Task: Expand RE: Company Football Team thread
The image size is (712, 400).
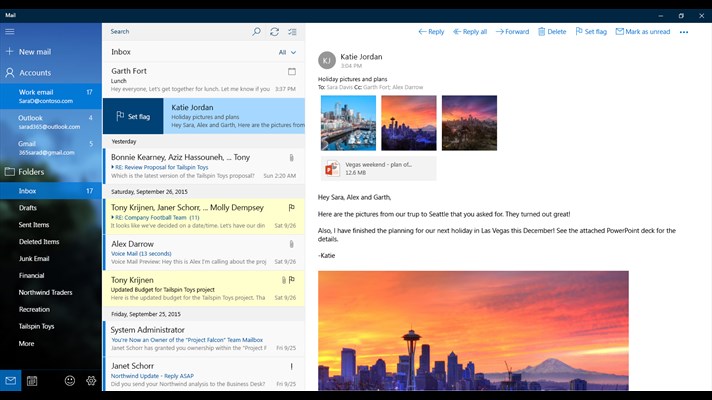Action: pyautogui.click(x=113, y=217)
